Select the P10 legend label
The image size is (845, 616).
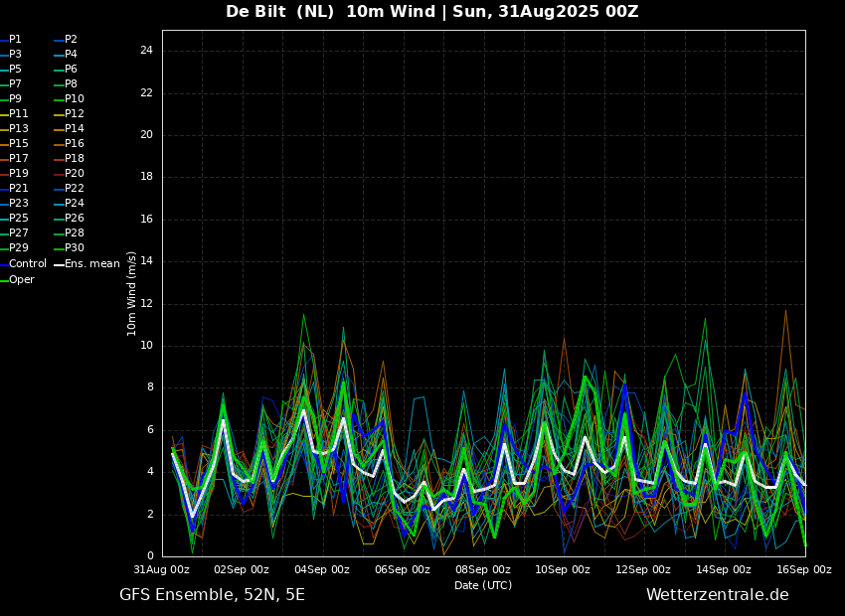(75, 99)
